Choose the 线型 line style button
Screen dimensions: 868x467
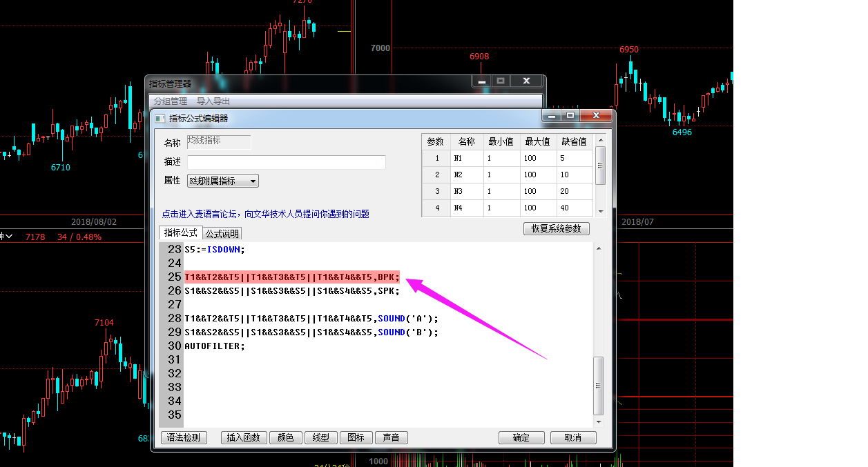(x=320, y=437)
